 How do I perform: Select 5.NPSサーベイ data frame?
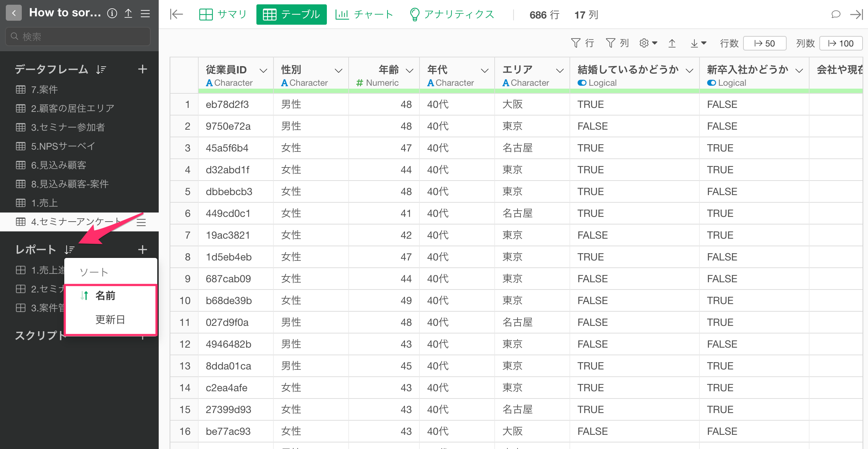click(79, 146)
